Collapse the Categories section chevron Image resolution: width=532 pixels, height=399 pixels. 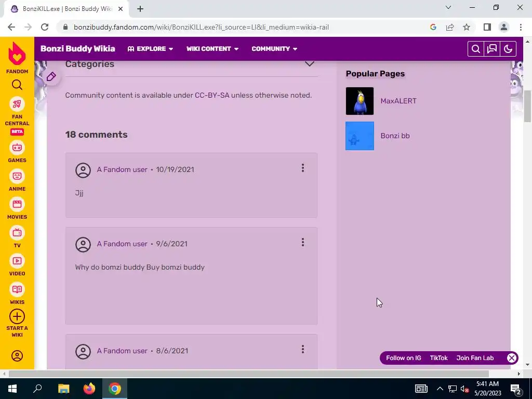coord(310,64)
